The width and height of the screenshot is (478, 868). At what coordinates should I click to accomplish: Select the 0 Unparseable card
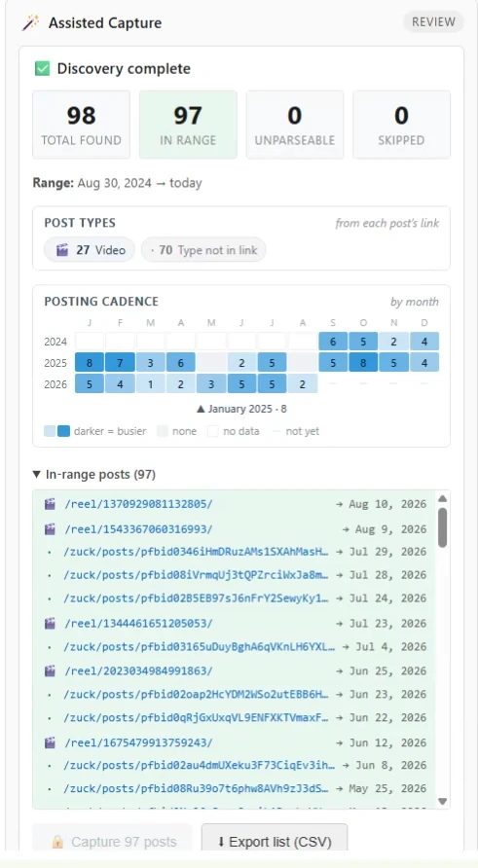(x=295, y=125)
